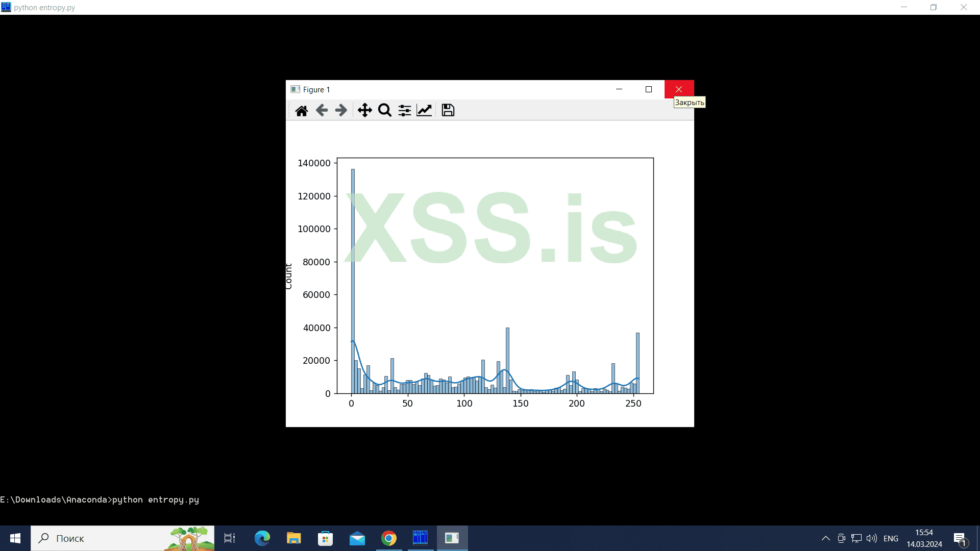Save the figure with the floppy icon

[448, 110]
